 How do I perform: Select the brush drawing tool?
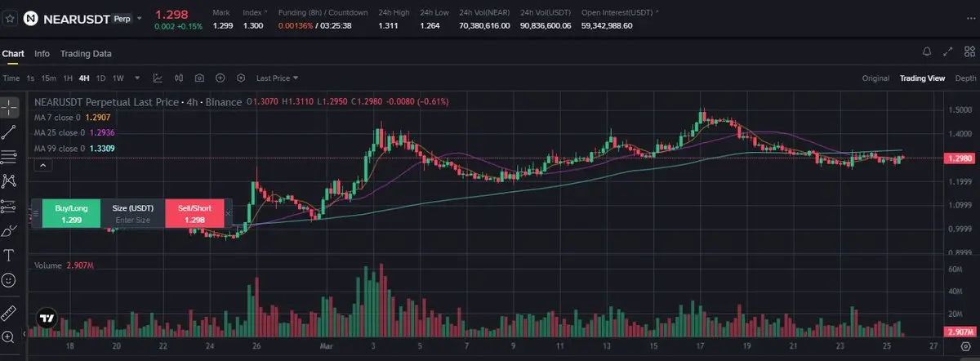[9, 230]
